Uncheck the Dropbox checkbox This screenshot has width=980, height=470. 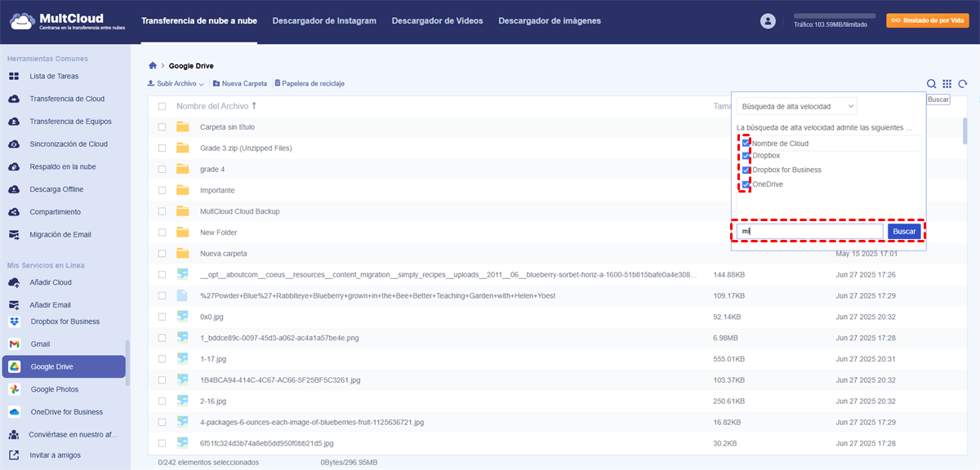pos(746,155)
